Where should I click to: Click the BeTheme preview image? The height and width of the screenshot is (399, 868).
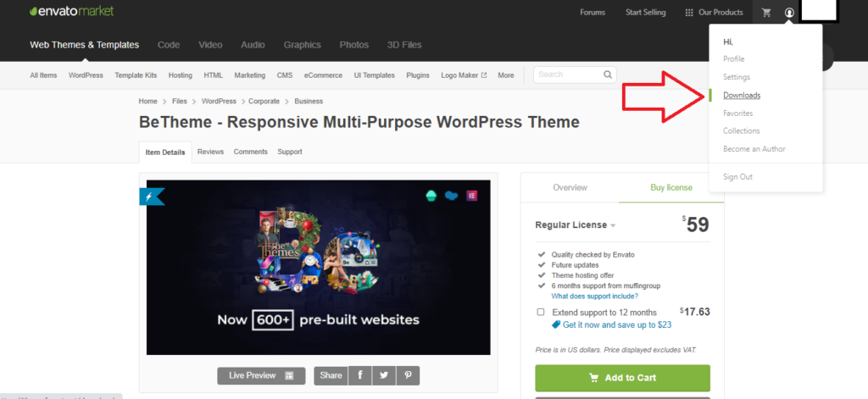[x=319, y=268]
